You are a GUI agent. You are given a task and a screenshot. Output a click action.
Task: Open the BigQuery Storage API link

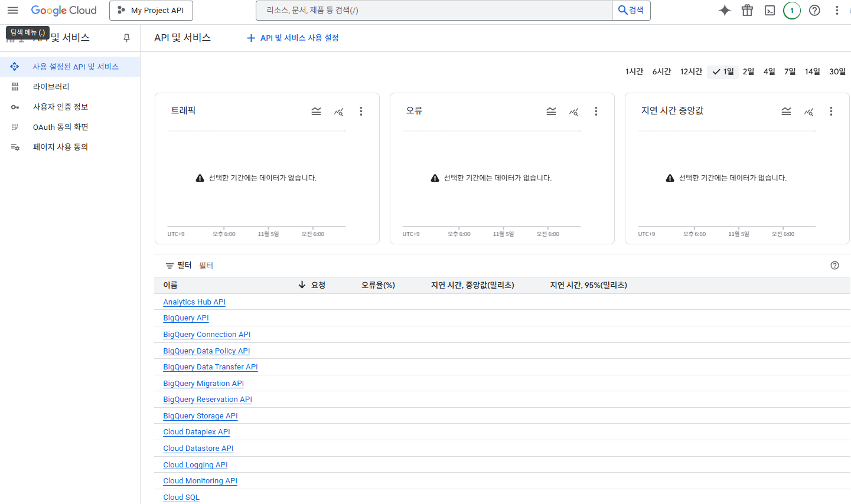200,416
